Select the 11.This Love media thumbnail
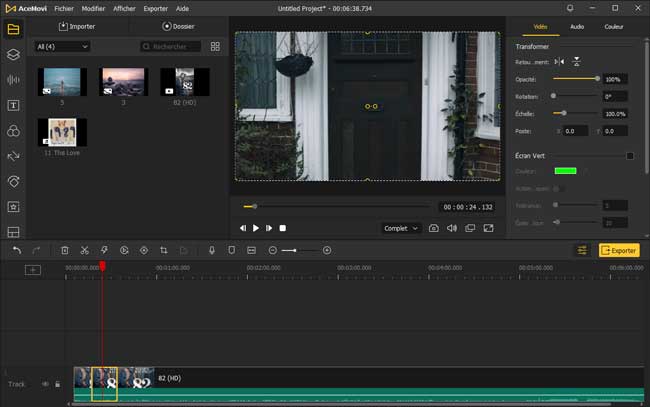The image size is (650, 407). [x=62, y=132]
